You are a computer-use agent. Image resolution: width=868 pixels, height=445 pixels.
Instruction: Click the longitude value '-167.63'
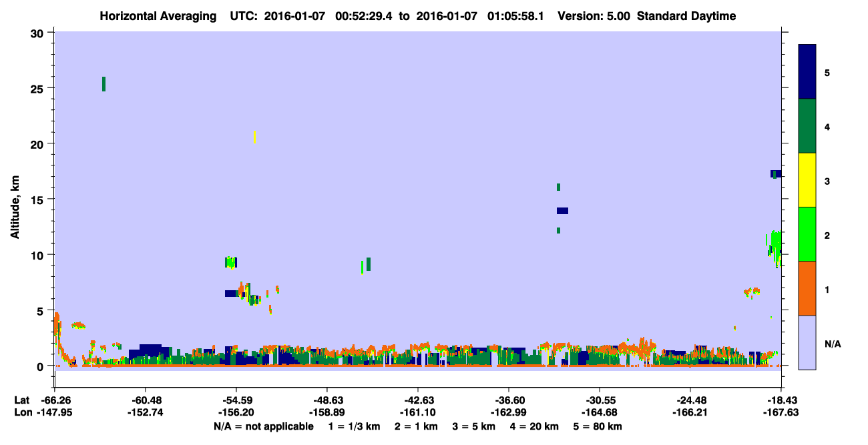tap(781, 412)
